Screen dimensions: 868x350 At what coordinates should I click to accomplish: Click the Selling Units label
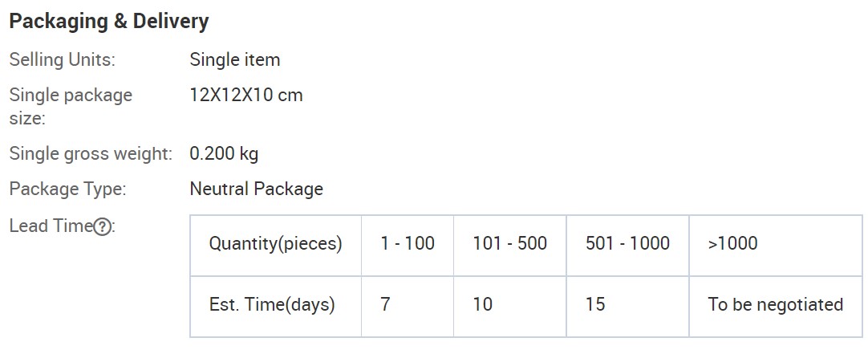coord(63,59)
